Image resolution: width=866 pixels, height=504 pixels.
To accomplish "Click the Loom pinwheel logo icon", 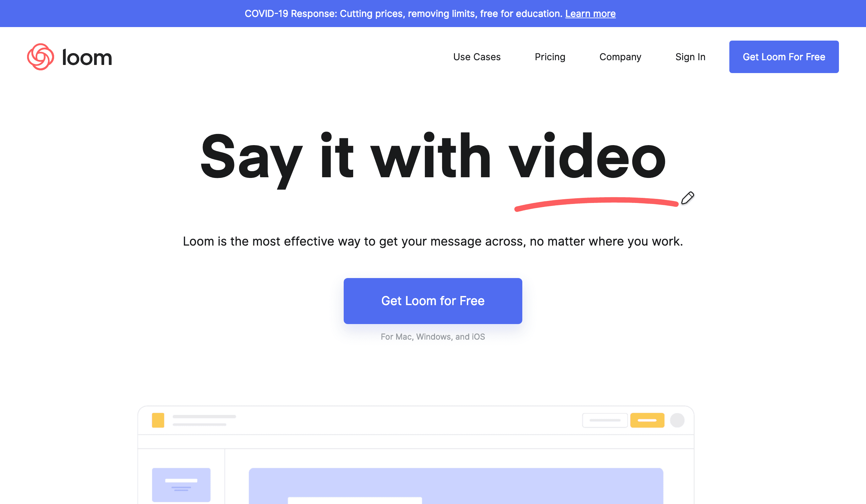I will point(41,57).
